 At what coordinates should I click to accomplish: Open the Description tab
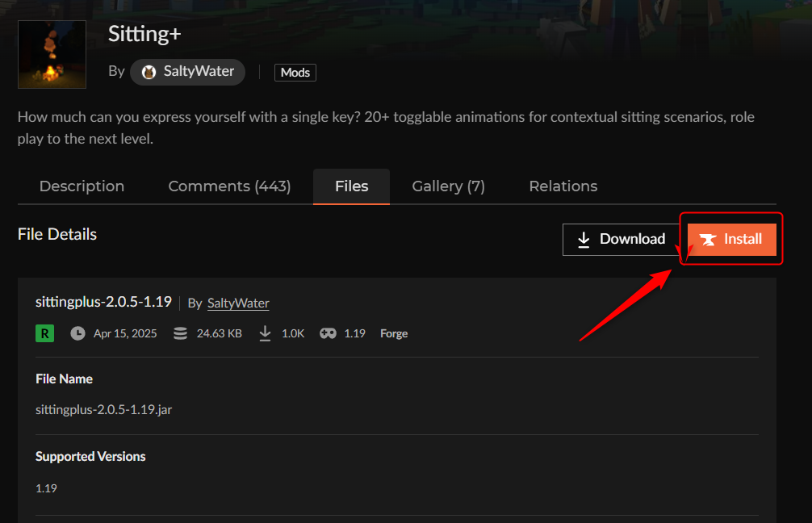[x=82, y=186]
